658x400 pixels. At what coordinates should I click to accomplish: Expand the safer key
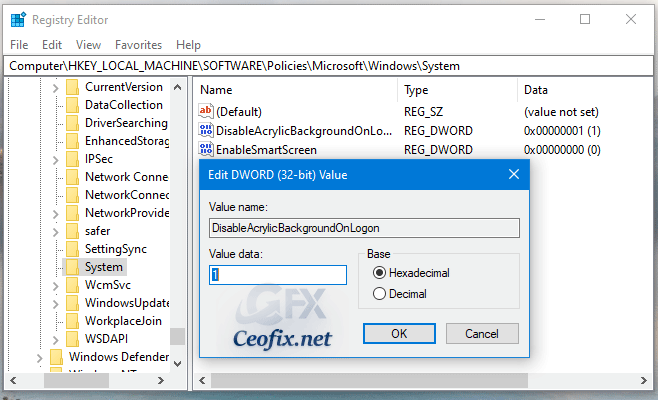55,232
